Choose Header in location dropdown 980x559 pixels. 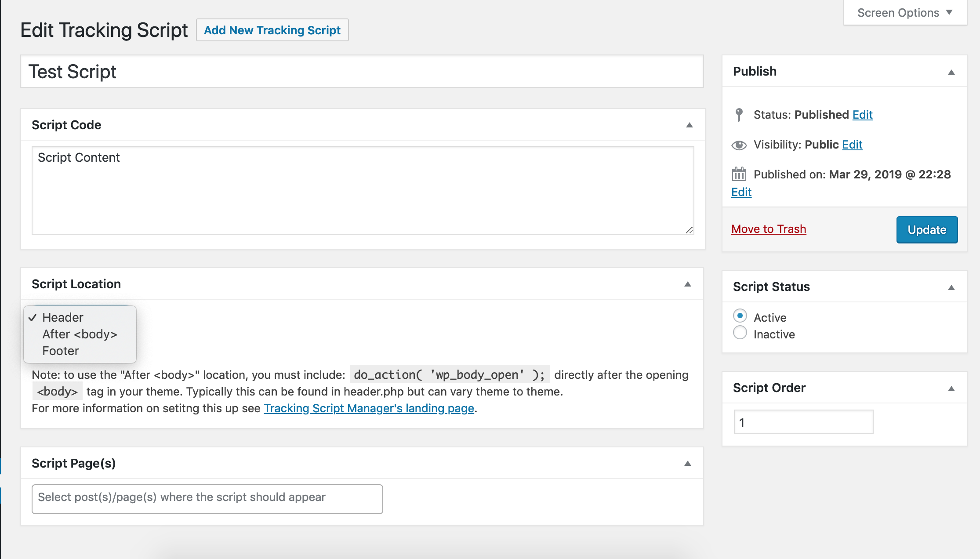click(80, 317)
